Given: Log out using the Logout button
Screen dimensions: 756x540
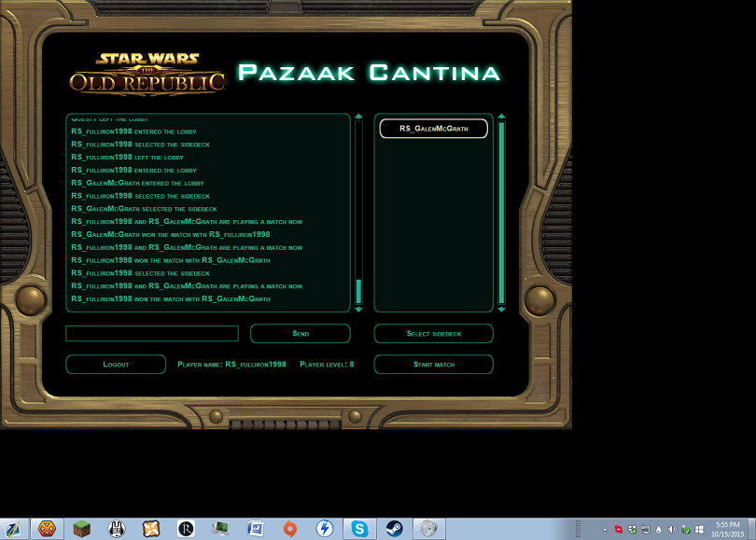Looking at the screenshot, I should click(116, 365).
